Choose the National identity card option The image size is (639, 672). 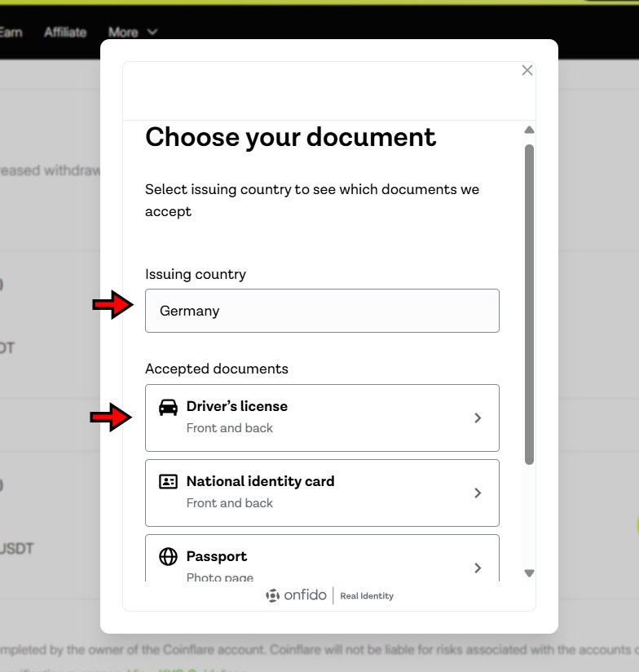[322, 493]
